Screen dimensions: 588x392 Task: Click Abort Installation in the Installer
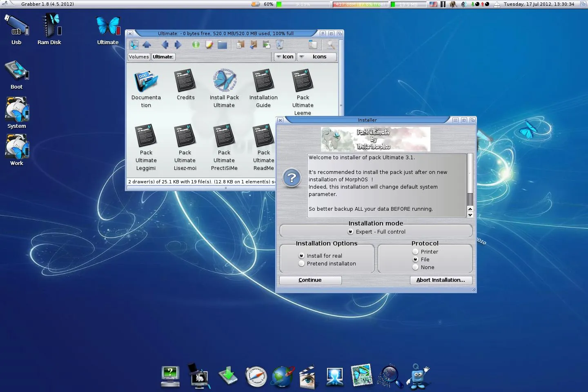(441, 280)
